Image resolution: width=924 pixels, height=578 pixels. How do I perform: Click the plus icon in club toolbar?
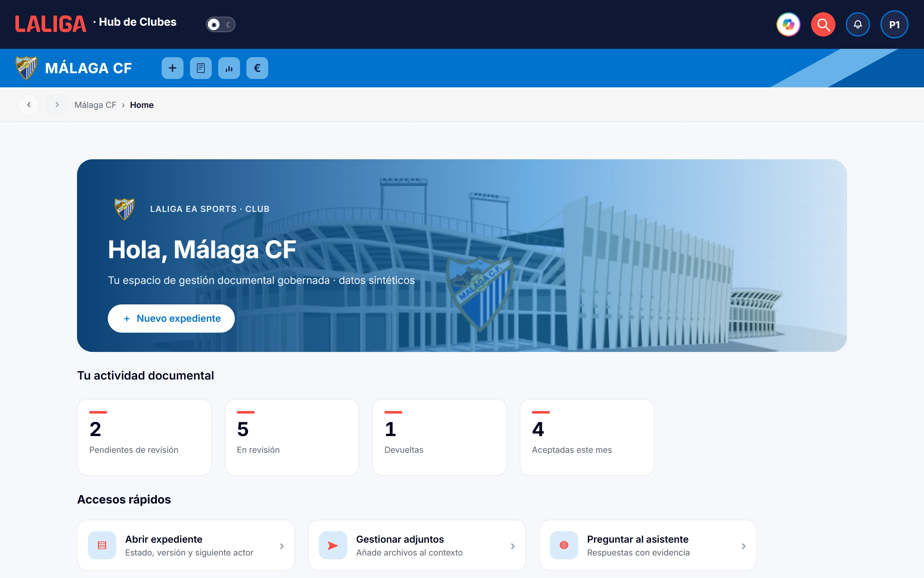[173, 68]
